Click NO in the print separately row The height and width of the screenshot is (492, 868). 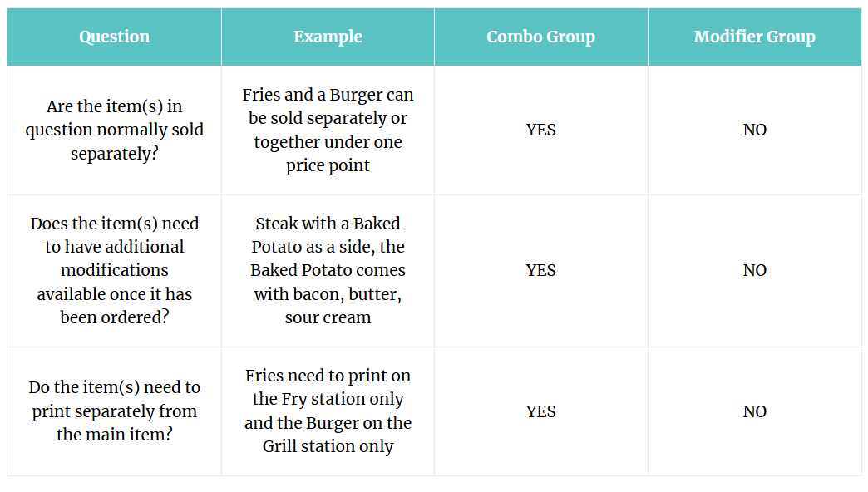[754, 411]
